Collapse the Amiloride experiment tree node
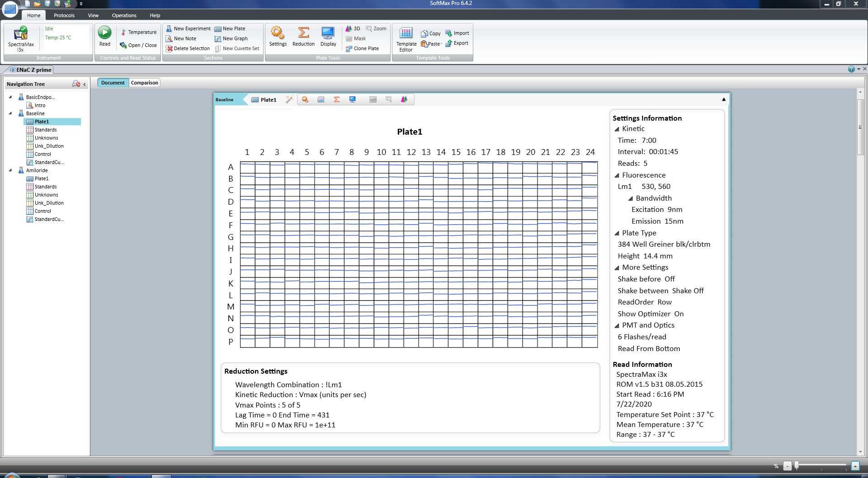This screenshot has width=868, height=478. click(10, 170)
